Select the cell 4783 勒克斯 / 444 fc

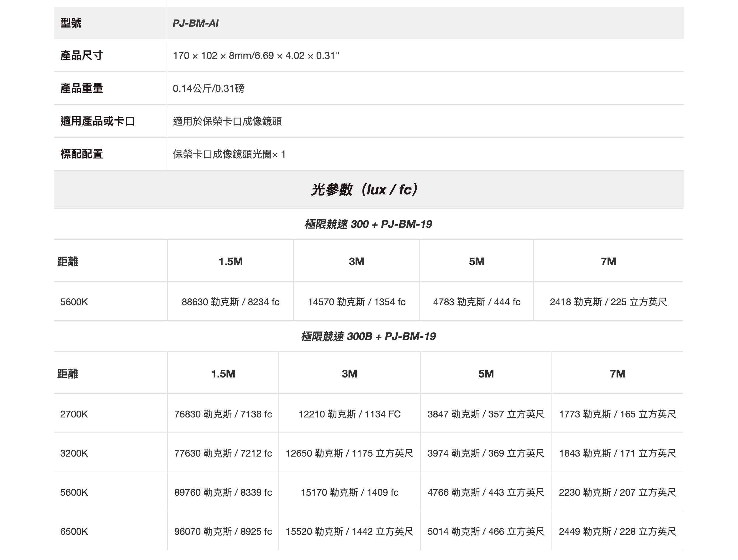click(477, 302)
